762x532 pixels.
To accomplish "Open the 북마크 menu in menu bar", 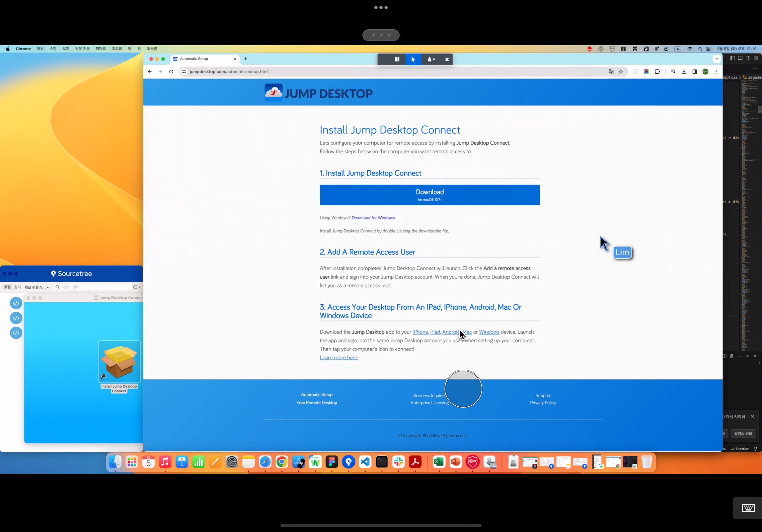I will [x=101, y=49].
